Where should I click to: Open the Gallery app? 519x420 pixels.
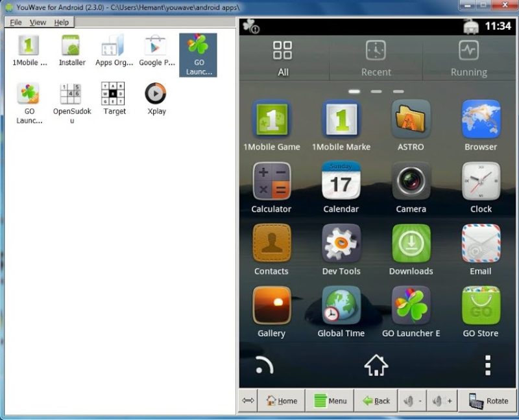pos(271,306)
